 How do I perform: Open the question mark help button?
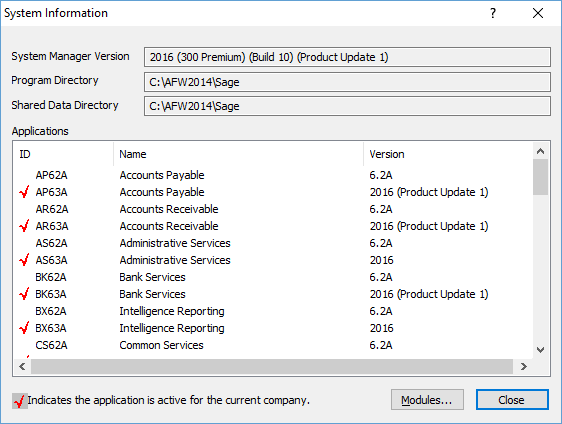[x=493, y=13]
